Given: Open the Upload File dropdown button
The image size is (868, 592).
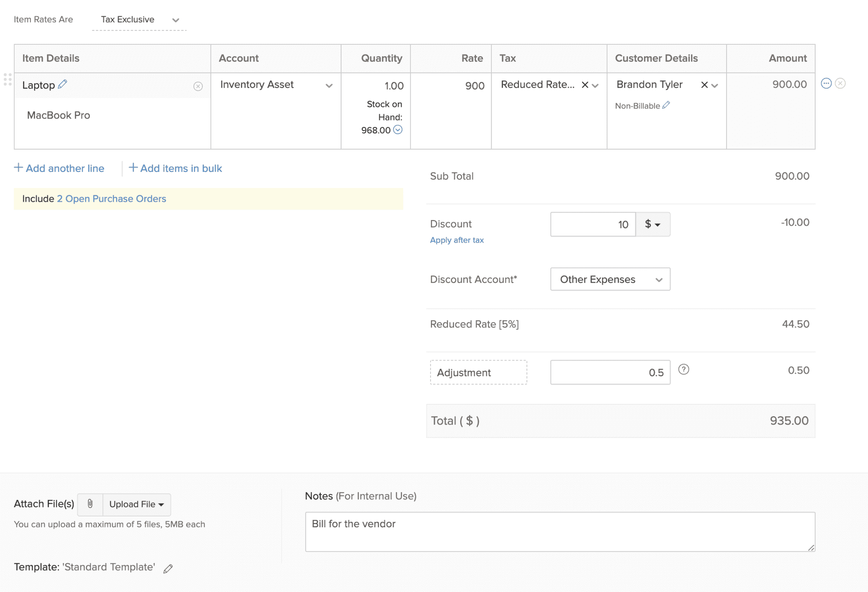Looking at the screenshot, I should pos(137,504).
